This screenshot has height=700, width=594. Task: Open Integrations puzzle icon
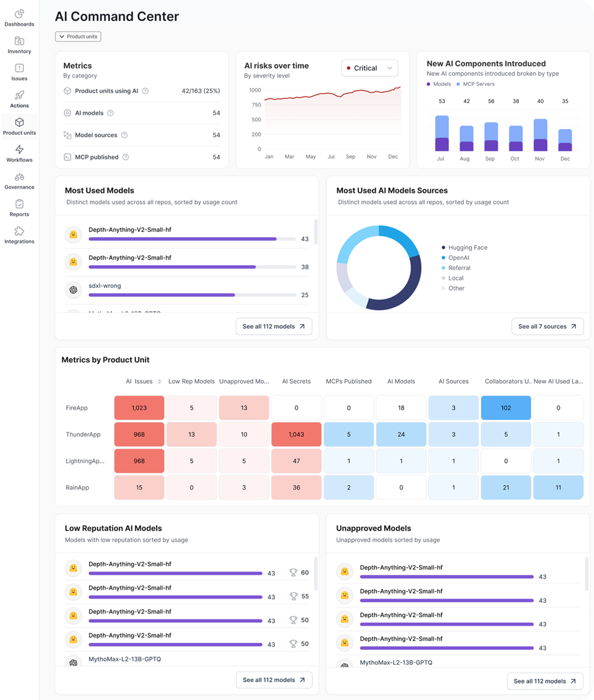click(x=19, y=231)
